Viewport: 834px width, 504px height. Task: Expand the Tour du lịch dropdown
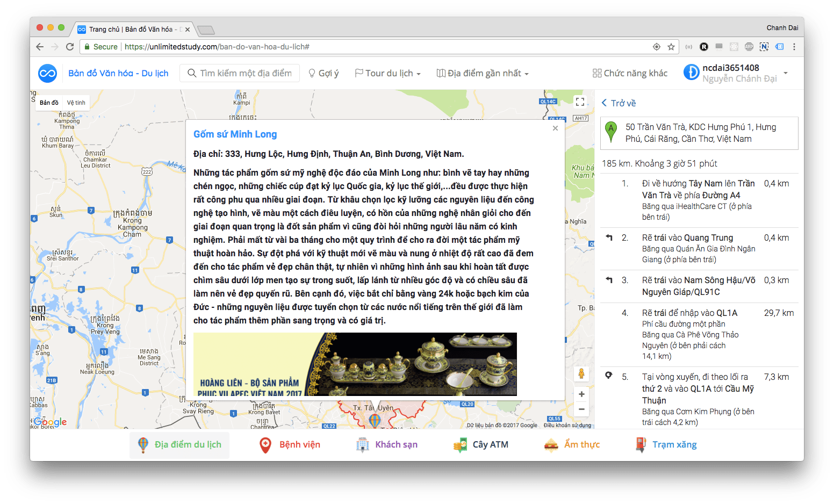coord(388,73)
